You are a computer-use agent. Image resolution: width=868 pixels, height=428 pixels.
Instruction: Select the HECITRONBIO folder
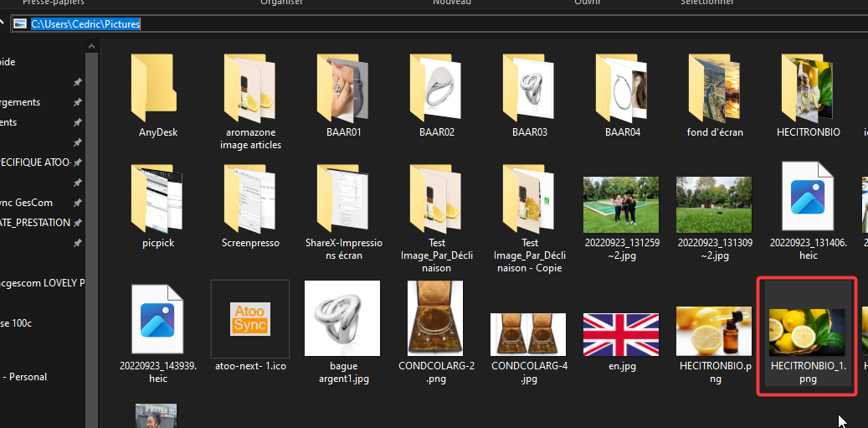pos(809,95)
